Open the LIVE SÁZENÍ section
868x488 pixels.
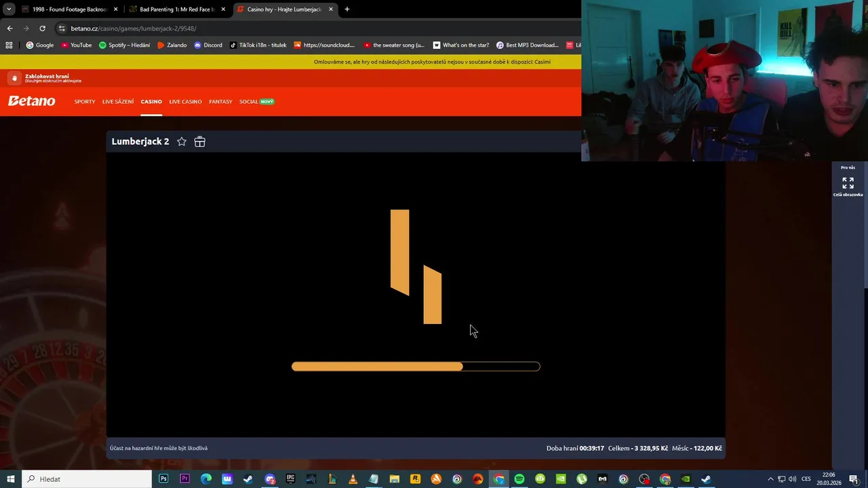[x=118, y=102]
